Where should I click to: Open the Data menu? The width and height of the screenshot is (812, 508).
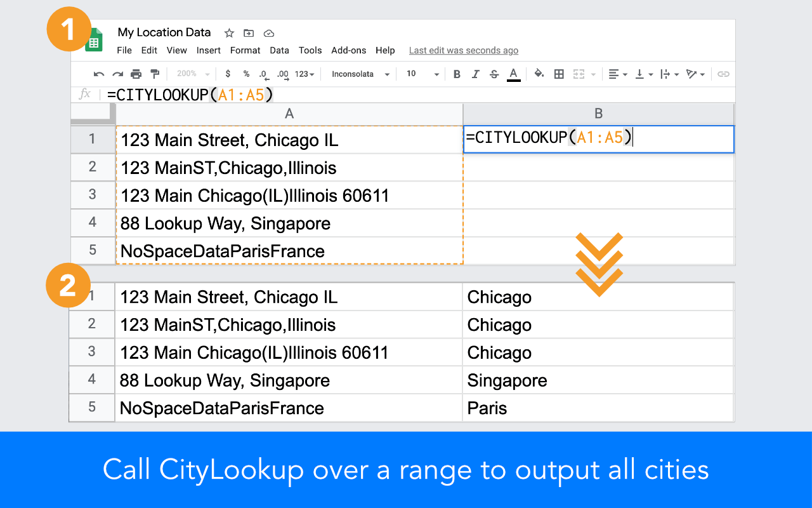pos(279,50)
